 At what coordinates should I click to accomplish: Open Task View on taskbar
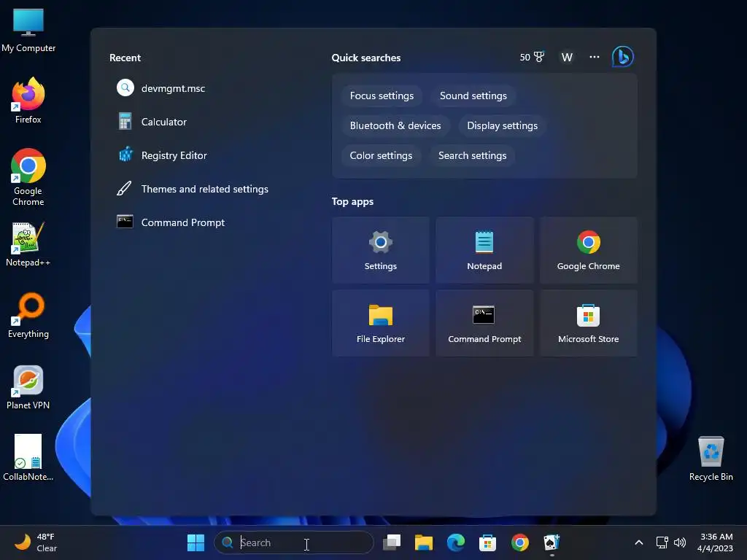pos(392,542)
